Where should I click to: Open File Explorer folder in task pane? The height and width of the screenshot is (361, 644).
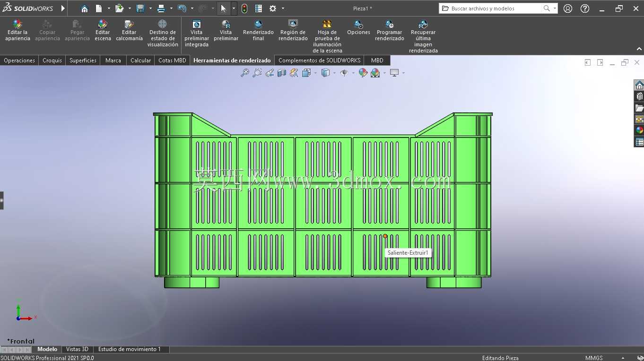tap(639, 108)
